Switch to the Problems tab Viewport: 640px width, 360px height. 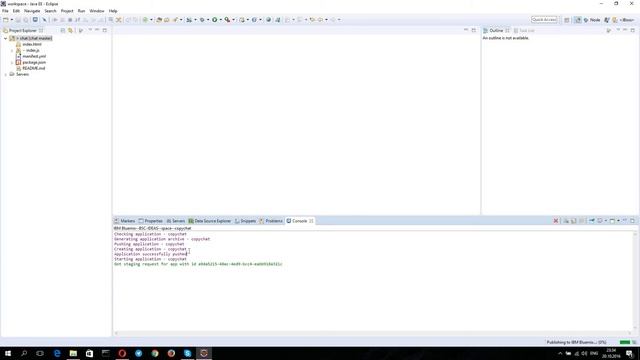pyautogui.click(x=271, y=221)
